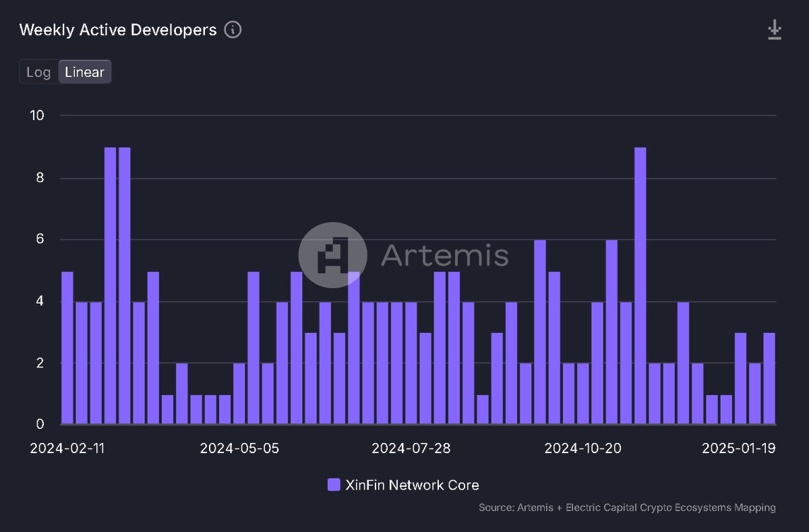Select the Linear scale option
809x532 pixels.
coord(85,72)
